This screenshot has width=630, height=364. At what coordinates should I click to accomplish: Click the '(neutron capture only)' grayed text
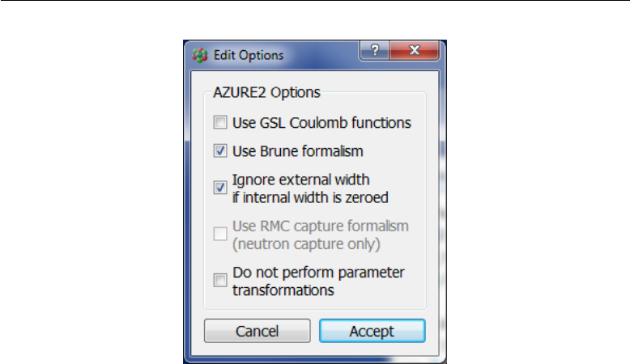click(x=306, y=244)
